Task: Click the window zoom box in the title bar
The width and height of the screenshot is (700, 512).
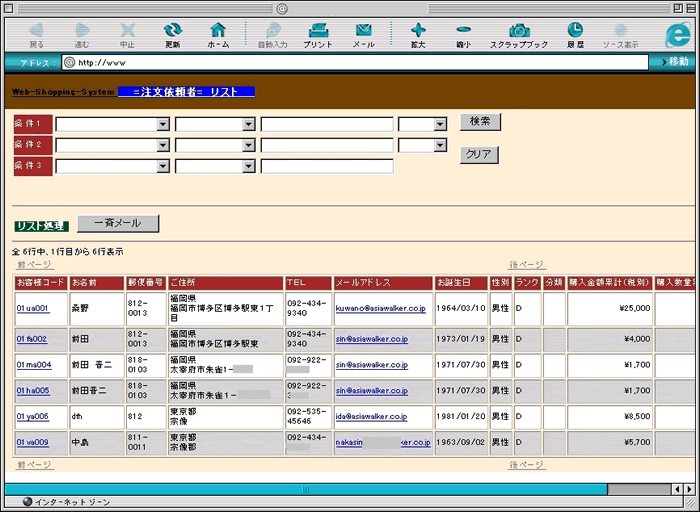Action: (678, 8)
